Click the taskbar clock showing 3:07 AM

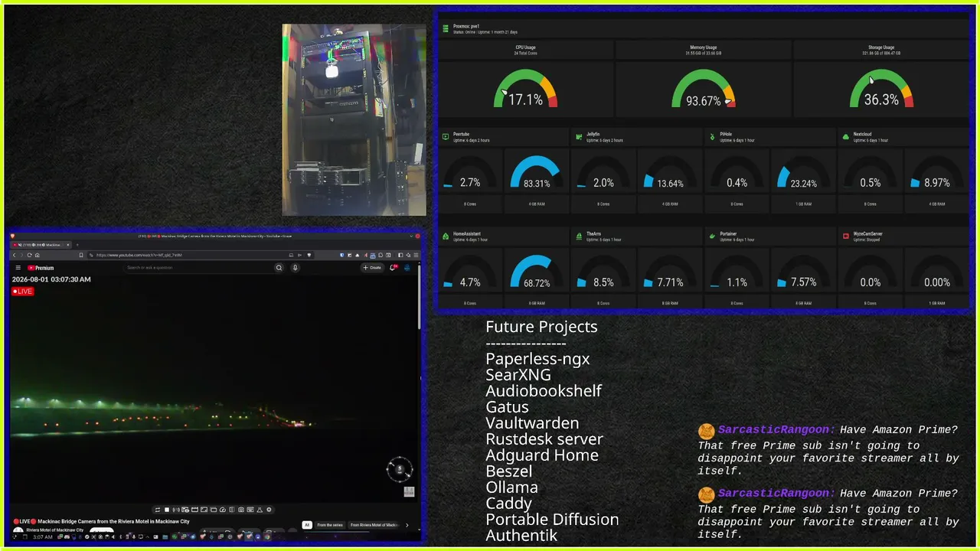point(43,536)
